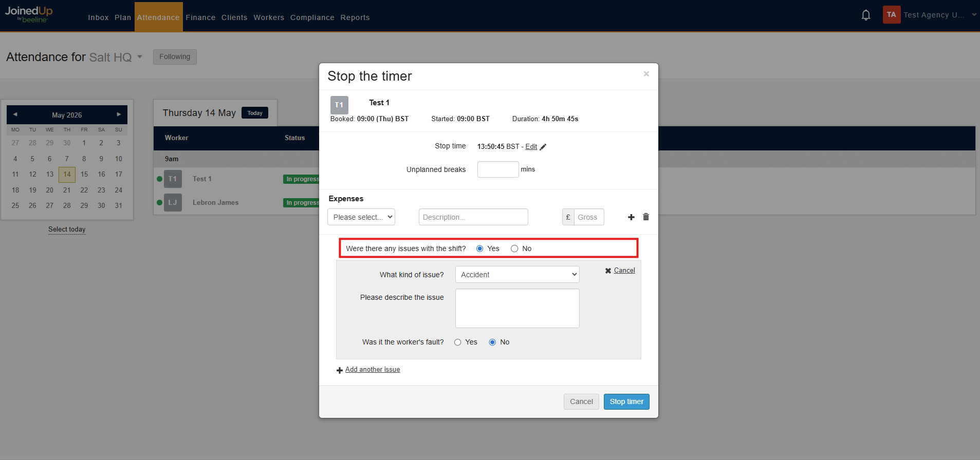Screen dimensions: 980x460
Task: Click the dialog footer Cancel button
Action: pos(581,401)
